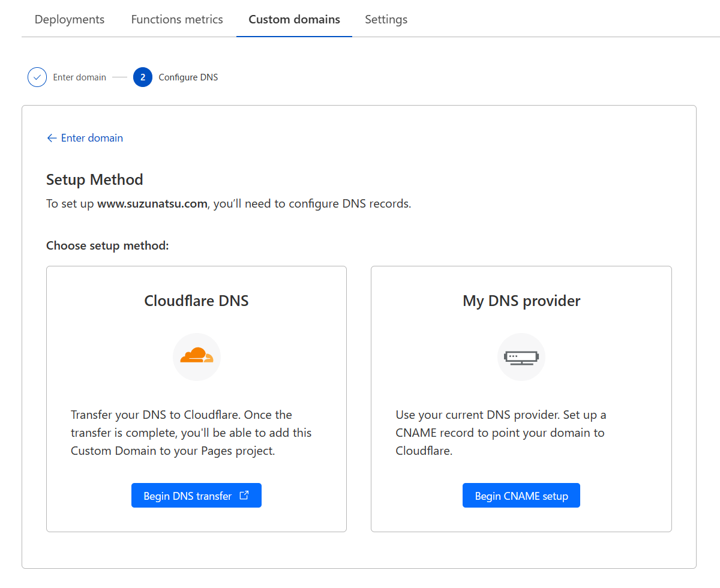Click the My DNS provider router icon
This screenshot has width=720, height=588.
point(521,357)
